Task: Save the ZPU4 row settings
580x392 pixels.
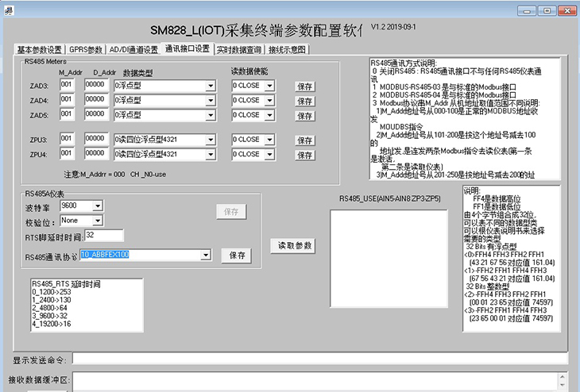Action: pyautogui.click(x=305, y=155)
